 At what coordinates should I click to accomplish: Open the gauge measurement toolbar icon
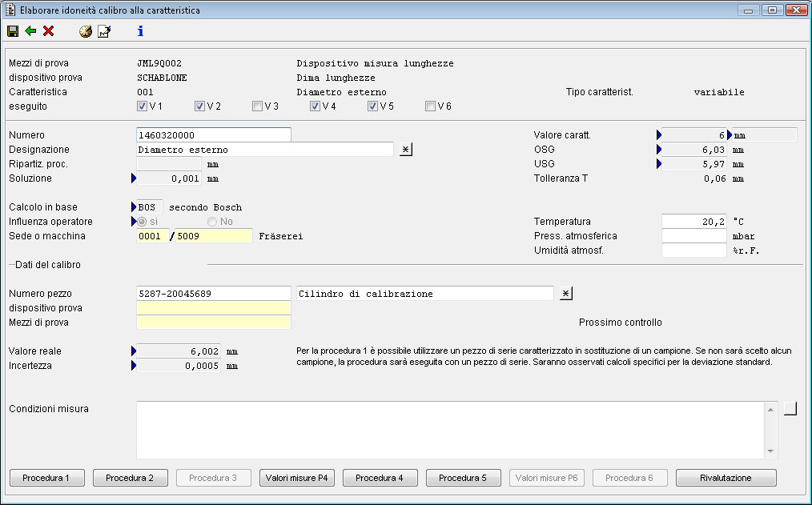coord(86,31)
